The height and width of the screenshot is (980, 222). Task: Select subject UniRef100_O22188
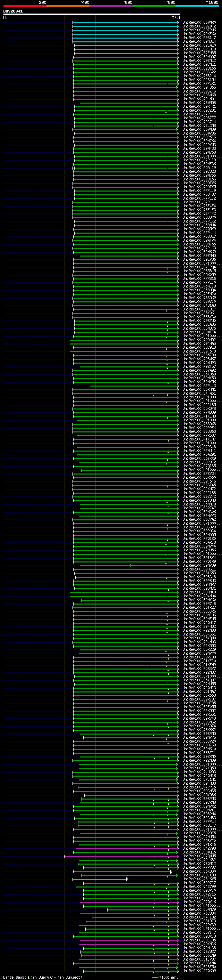199,493
